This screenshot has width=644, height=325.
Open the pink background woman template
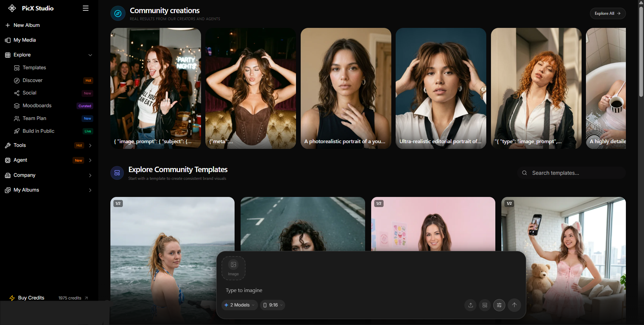pyautogui.click(x=433, y=224)
